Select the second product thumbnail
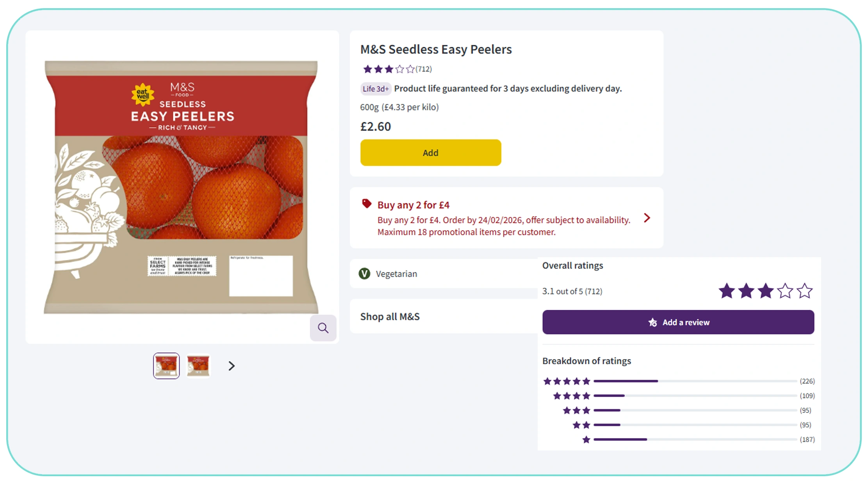This screenshot has width=868, height=484. (198, 365)
